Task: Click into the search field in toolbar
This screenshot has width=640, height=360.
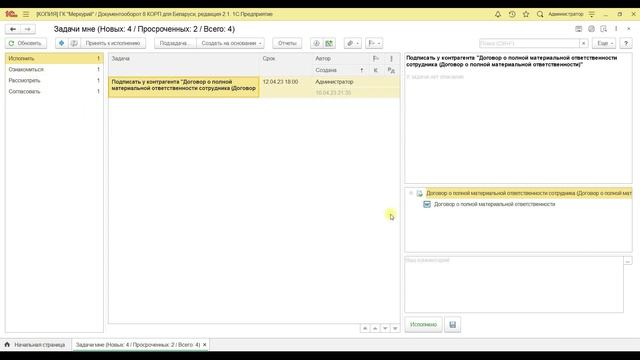Action: (529, 43)
